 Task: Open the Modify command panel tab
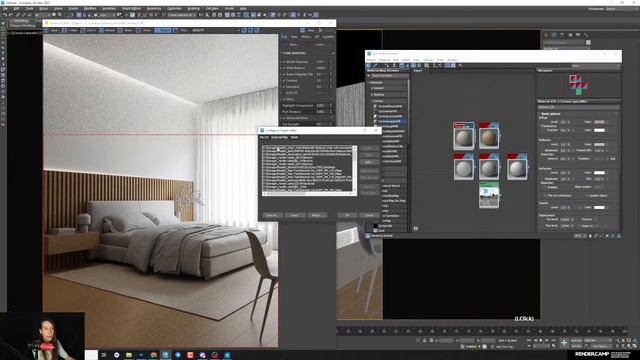coord(554,35)
